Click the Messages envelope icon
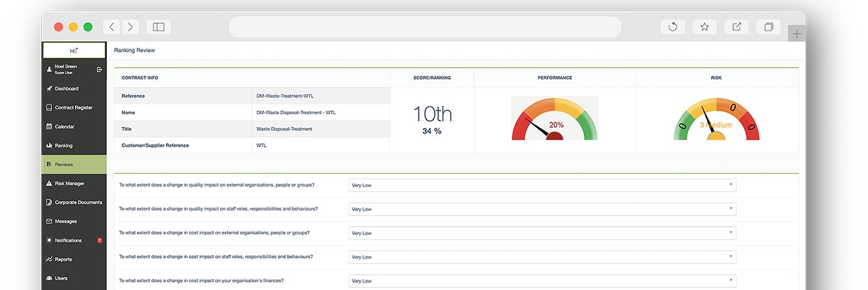 click(x=49, y=221)
